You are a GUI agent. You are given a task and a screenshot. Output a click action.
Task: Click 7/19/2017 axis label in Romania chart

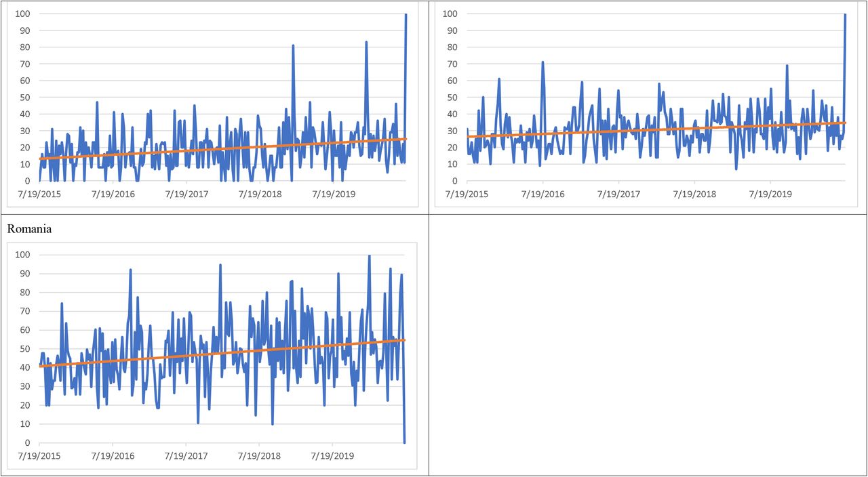click(186, 456)
